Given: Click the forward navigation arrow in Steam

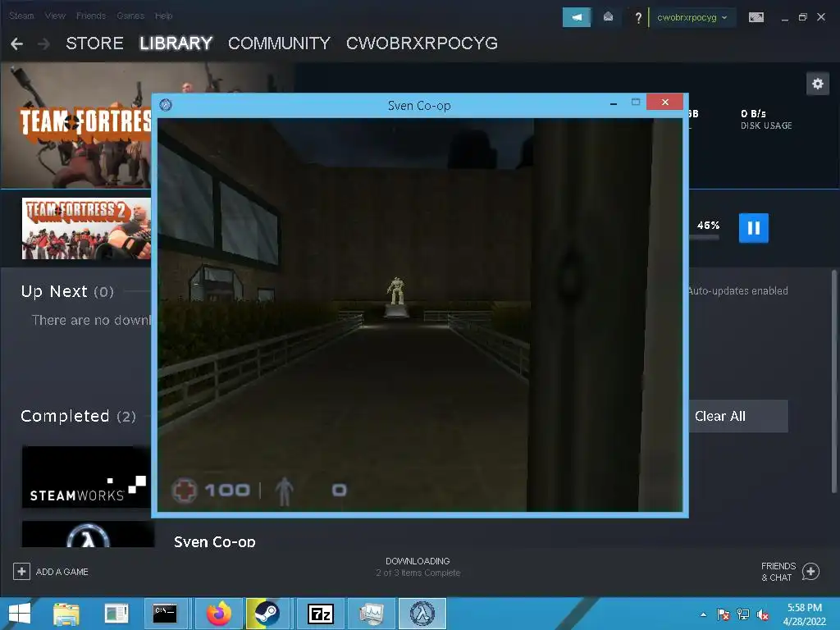Looking at the screenshot, I should (x=44, y=44).
